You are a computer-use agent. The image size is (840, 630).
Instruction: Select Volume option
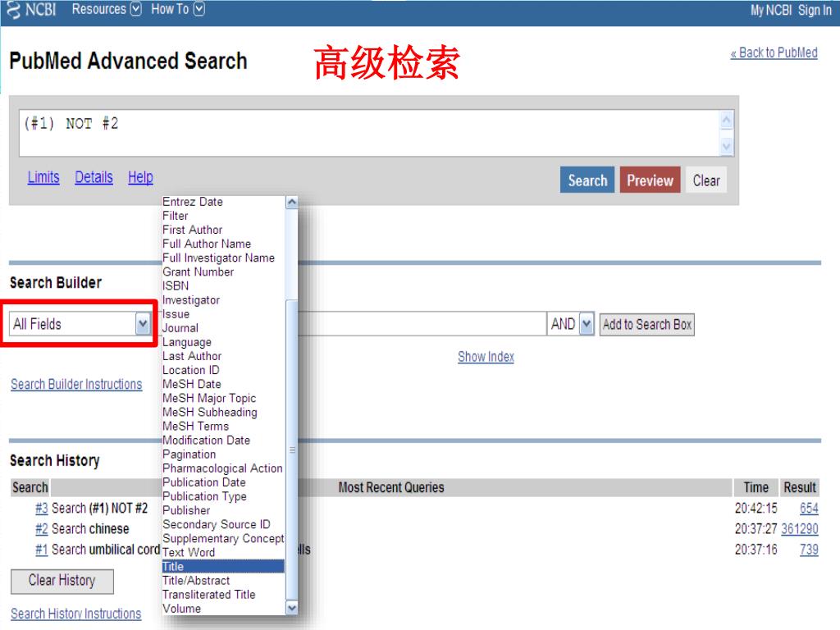[223, 609]
